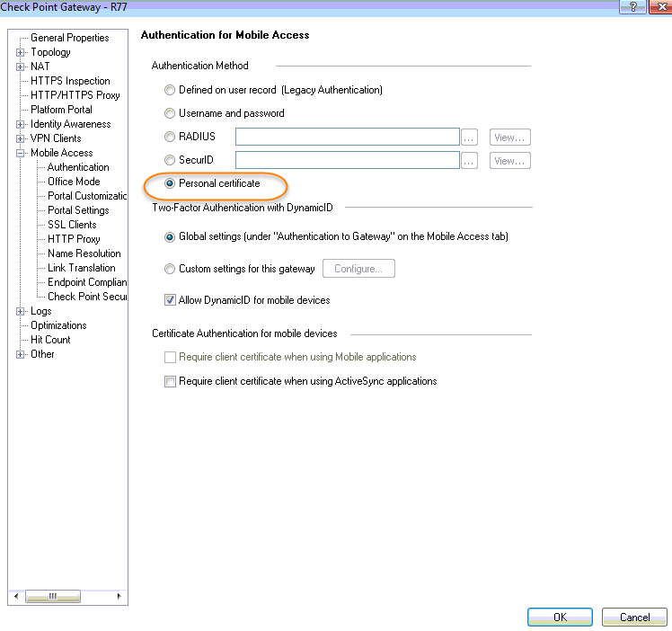Click the help question mark button

(632, 7)
